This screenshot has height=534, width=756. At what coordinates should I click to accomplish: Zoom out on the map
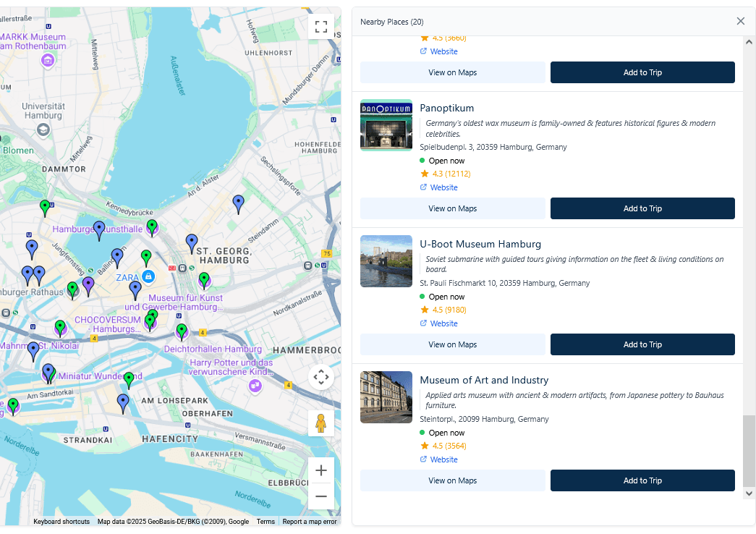(x=320, y=496)
